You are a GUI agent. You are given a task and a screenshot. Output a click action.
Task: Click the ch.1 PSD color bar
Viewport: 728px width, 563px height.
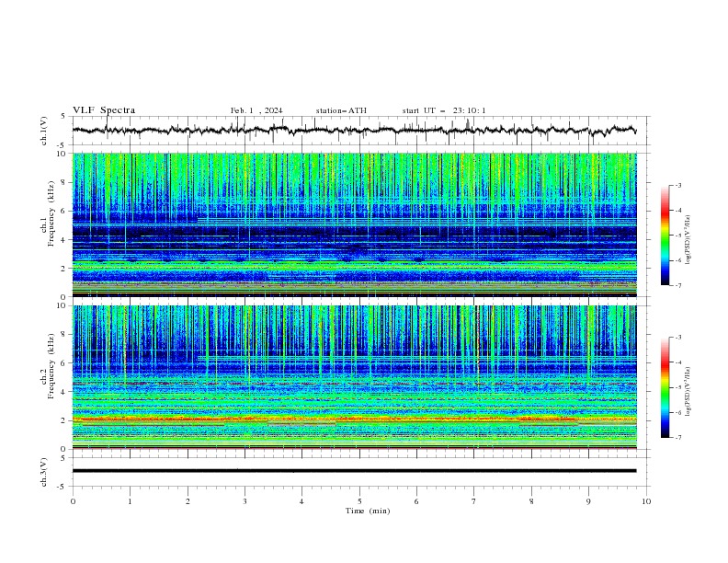click(x=665, y=236)
